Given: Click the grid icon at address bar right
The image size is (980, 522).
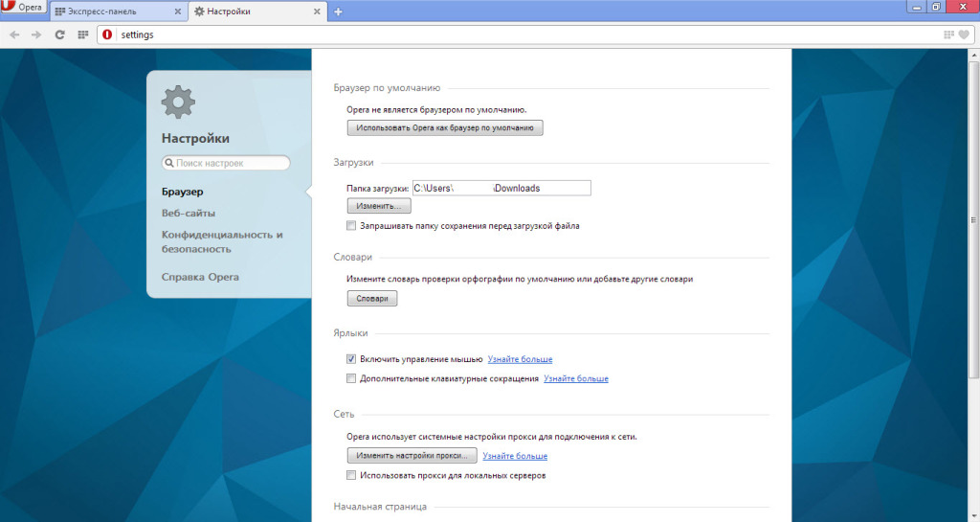Looking at the screenshot, I should click(x=948, y=35).
